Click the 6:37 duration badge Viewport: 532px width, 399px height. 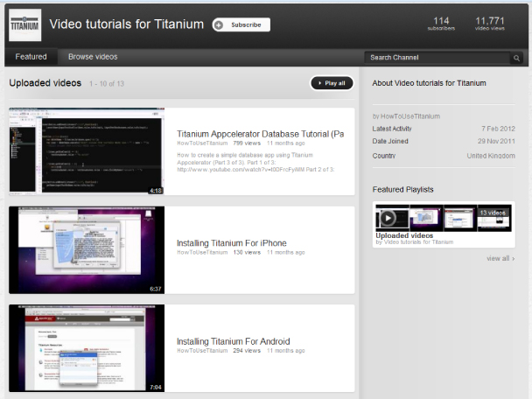point(156,289)
